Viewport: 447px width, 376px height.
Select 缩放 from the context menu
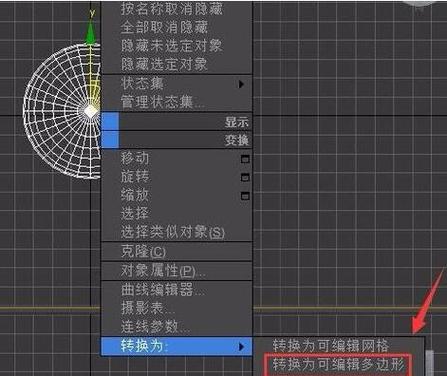click(177, 195)
